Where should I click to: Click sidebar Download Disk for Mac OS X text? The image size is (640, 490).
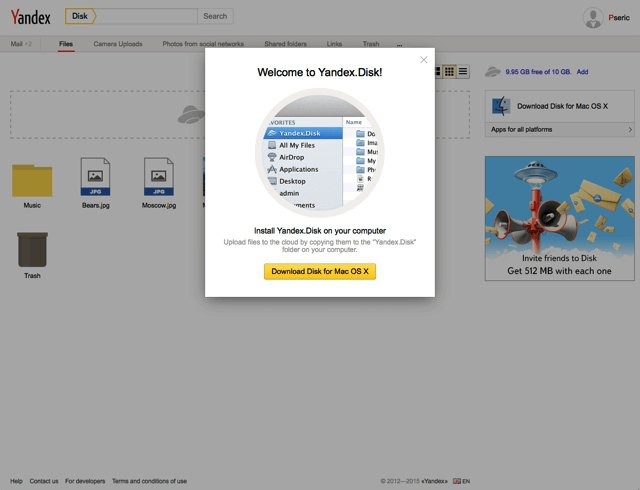562,106
